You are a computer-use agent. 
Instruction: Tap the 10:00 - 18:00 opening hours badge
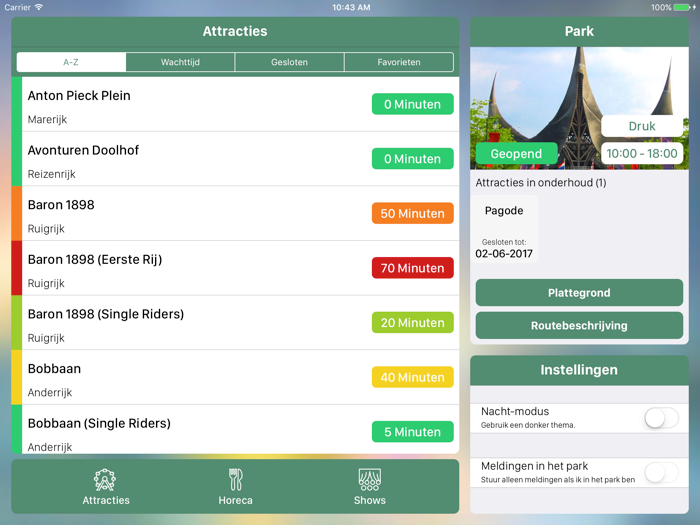pyautogui.click(x=642, y=154)
